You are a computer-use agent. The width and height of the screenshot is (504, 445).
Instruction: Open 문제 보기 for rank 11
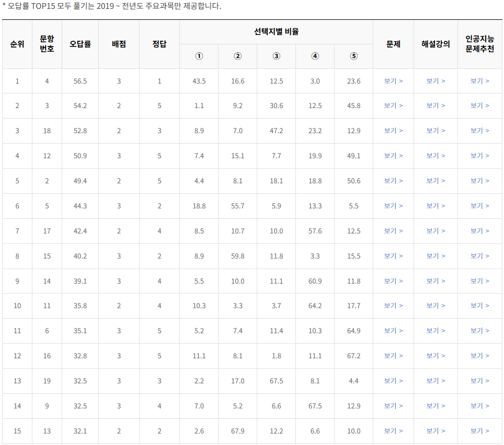point(393,331)
